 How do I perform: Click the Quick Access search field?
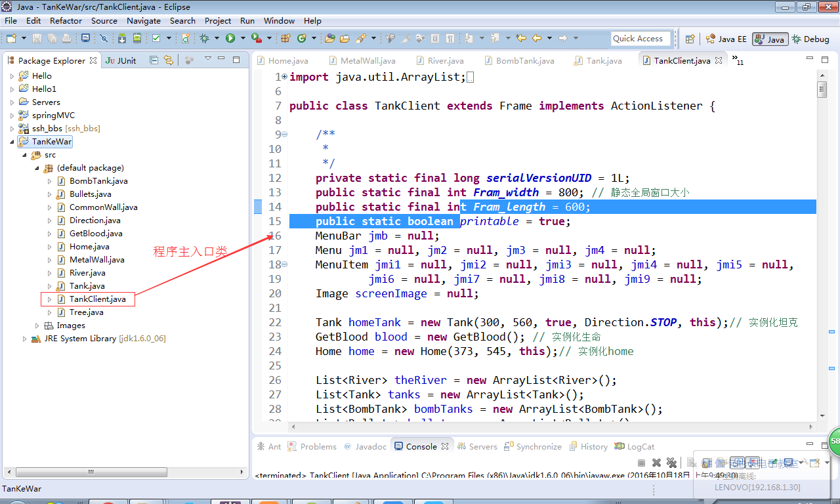[x=640, y=39]
